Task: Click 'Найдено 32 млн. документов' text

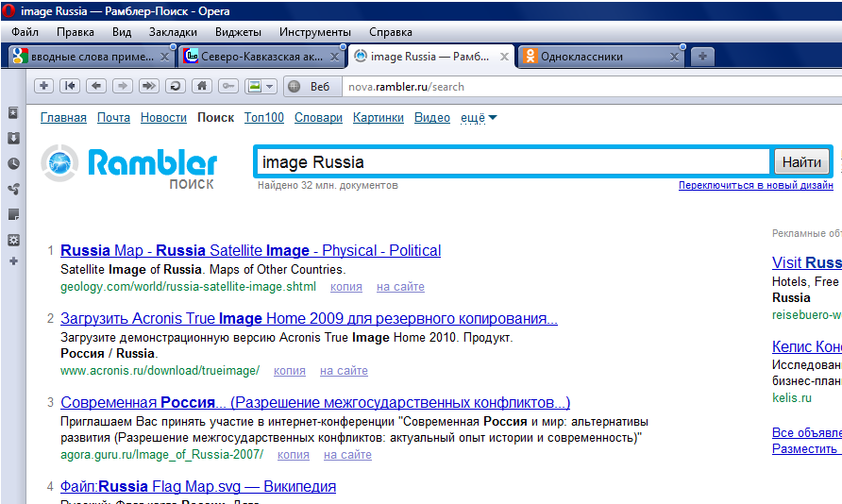Action: click(328, 186)
